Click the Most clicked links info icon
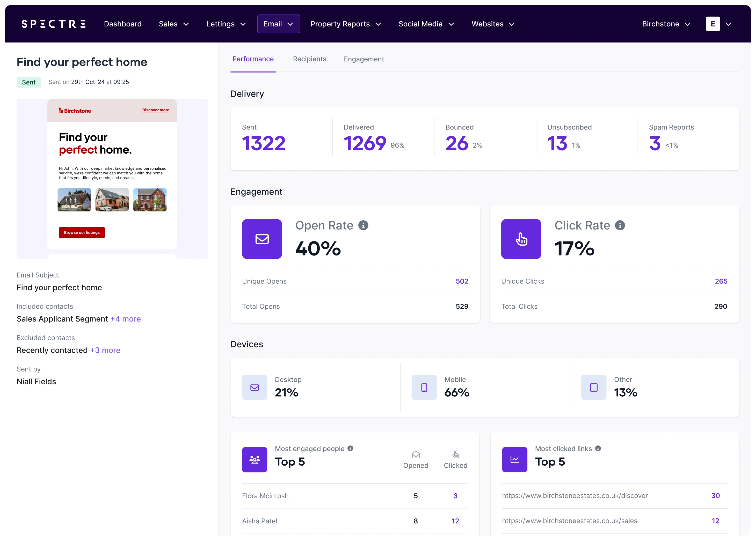 (x=598, y=449)
